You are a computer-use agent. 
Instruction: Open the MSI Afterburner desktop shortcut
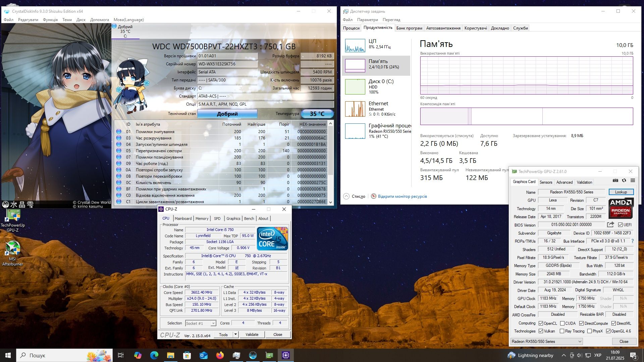pyautogui.click(x=13, y=254)
